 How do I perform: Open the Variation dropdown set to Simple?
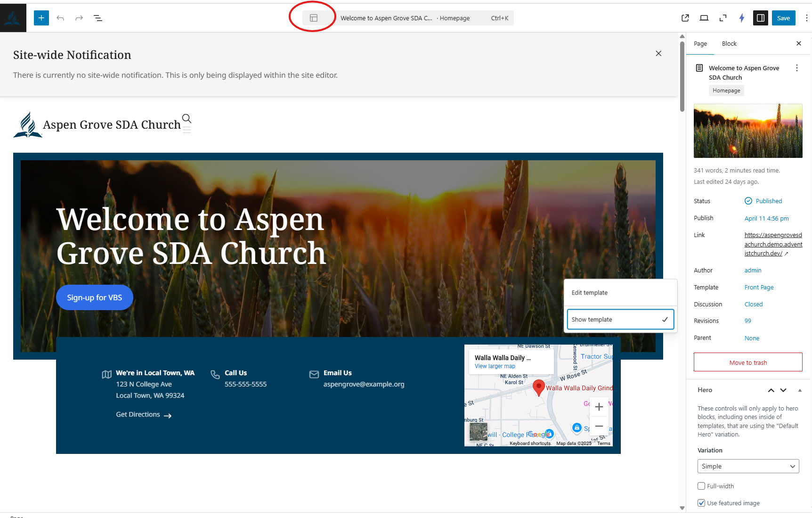click(748, 466)
